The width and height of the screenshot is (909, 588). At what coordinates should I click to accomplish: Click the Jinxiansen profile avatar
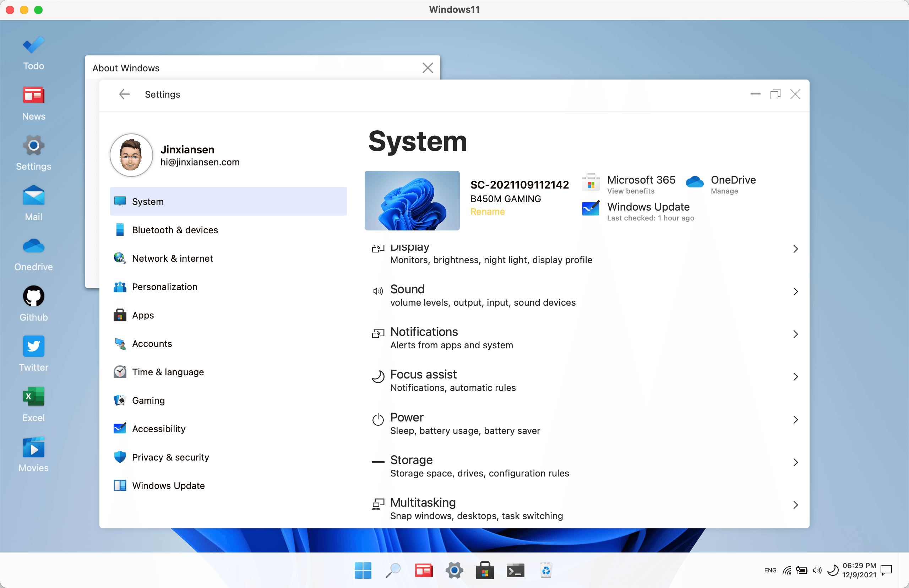(x=131, y=155)
